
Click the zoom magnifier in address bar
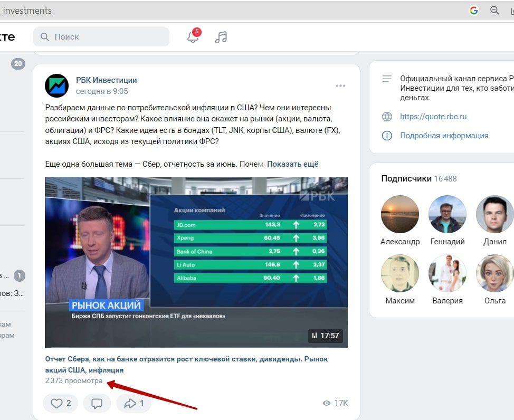click(494, 11)
